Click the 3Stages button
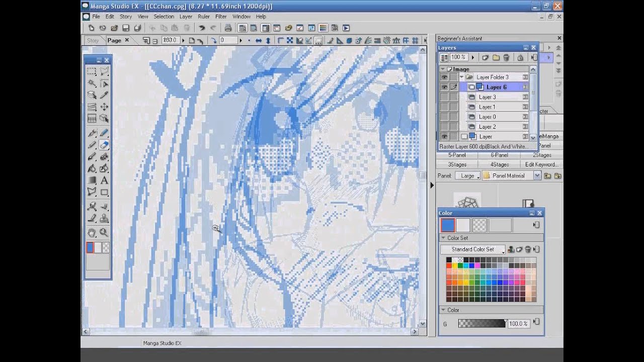Viewport: 644px width, 362px height. tap(457, 164)
